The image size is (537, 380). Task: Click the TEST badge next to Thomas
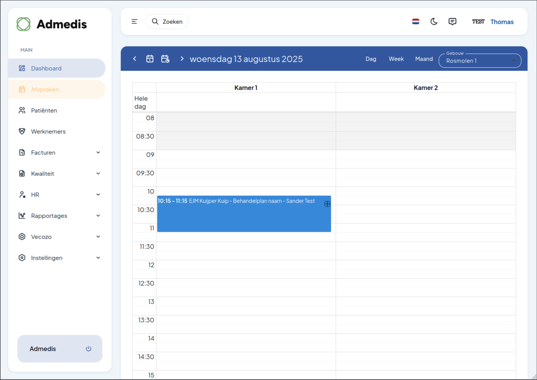coord(478,22)
